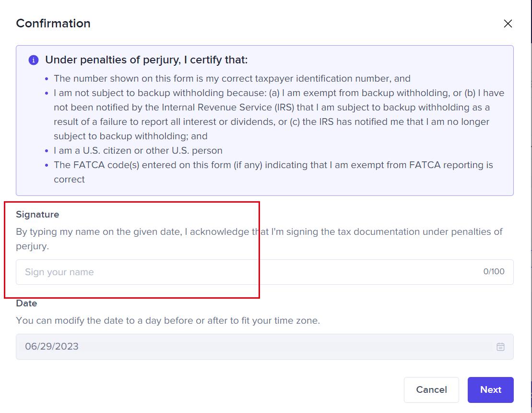Click the signature acknowledgement description text
This screenshot has width=532, height=413.
point(259,239)
